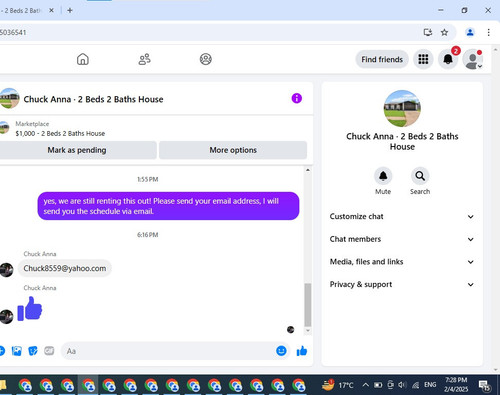Open the clock 7:28 PM date
This screenshot has height=395, width=500.
(x=456, y=385)
